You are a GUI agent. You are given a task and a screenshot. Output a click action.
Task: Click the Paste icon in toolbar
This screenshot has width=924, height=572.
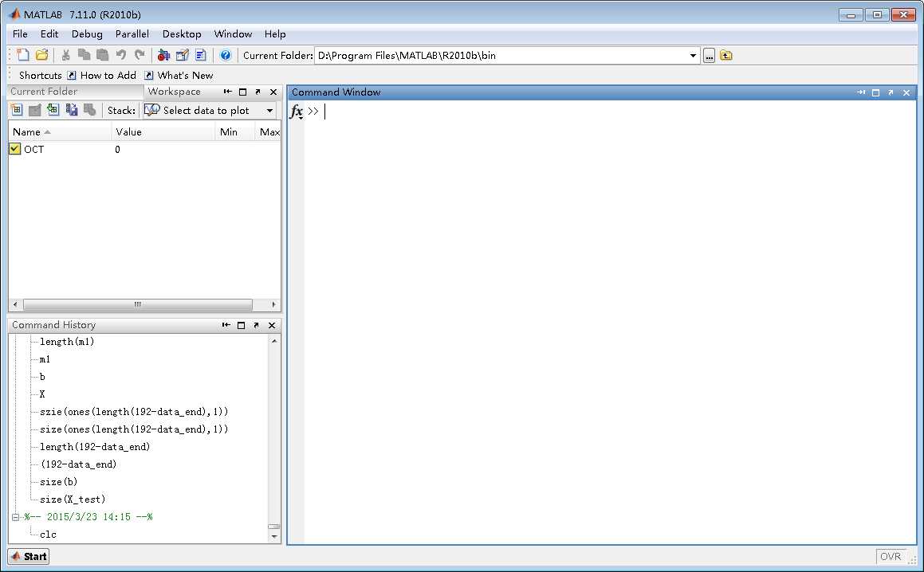click(x=103, y=56)
